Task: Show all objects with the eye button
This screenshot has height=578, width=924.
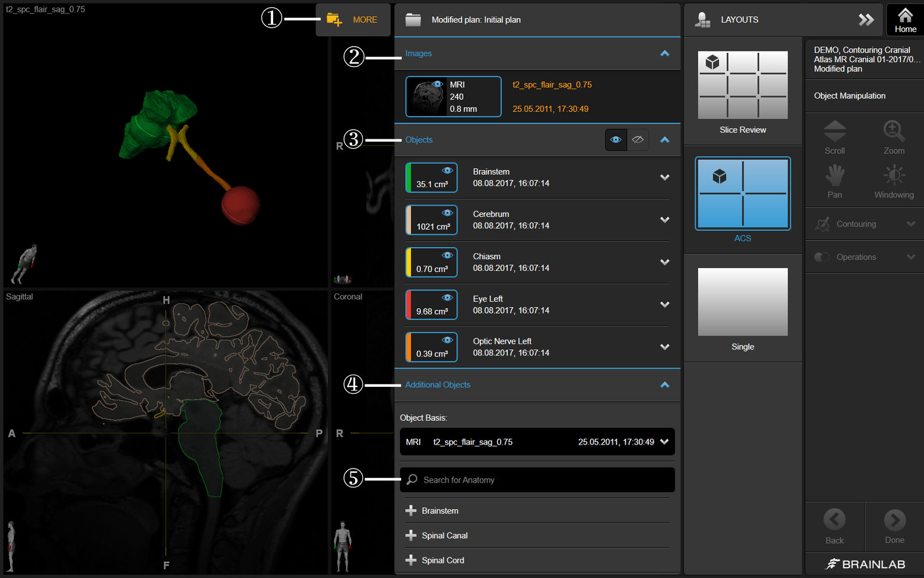Action: coord(616,140)
